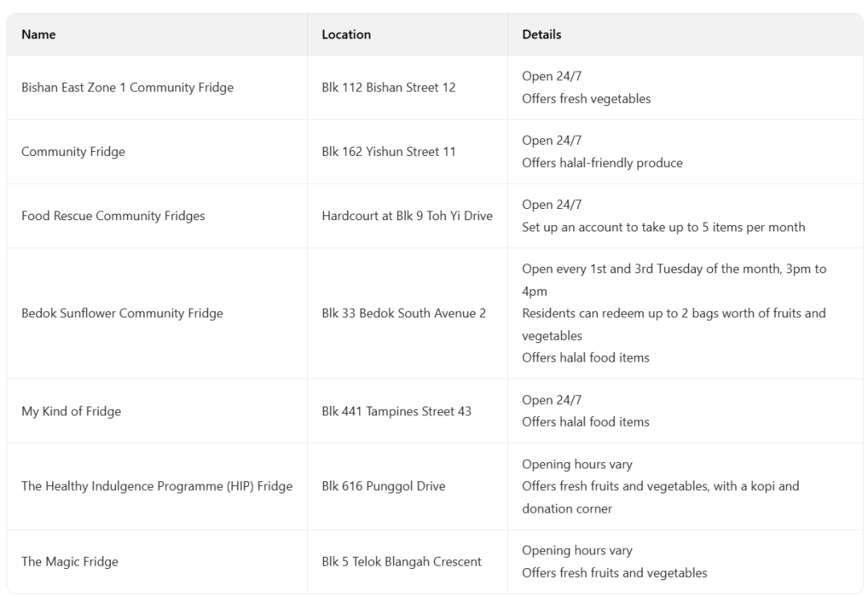The height and width of the screenshot is (597, 868).
Task: Select the My Kind of Fridge name
Action: tap(71, 411)
